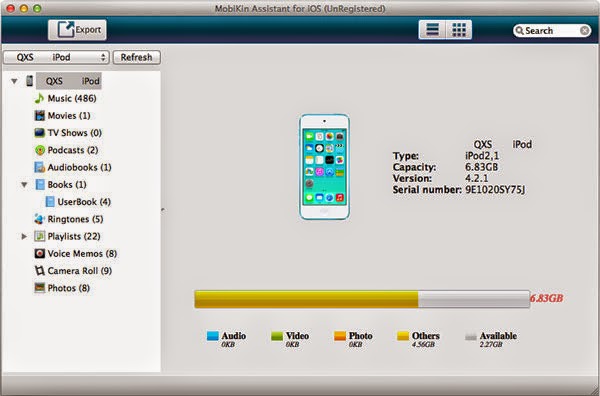Click the yellow Others legend swatch
Viewport: 600px width, 396px height.
[x=403, y=336]
